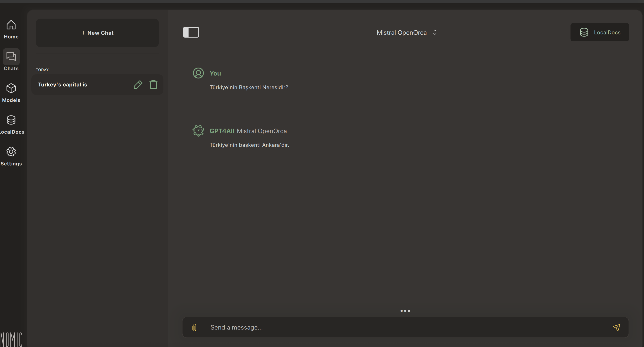
Task: Click the model selector chevron arrows
Action: point(435,32)
